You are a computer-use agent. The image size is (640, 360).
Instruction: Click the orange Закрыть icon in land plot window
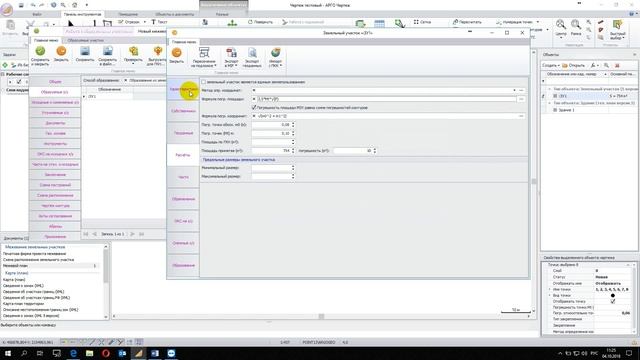tap(176, 53)
